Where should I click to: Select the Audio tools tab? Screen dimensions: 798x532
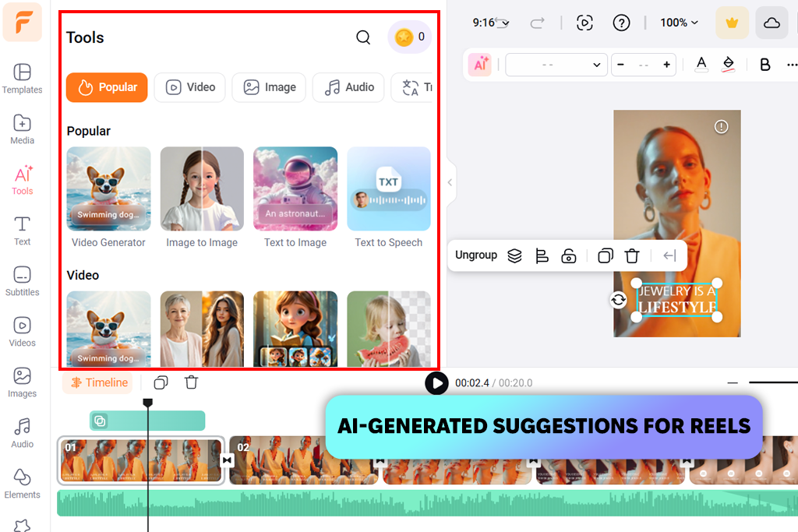click(348, 87)
